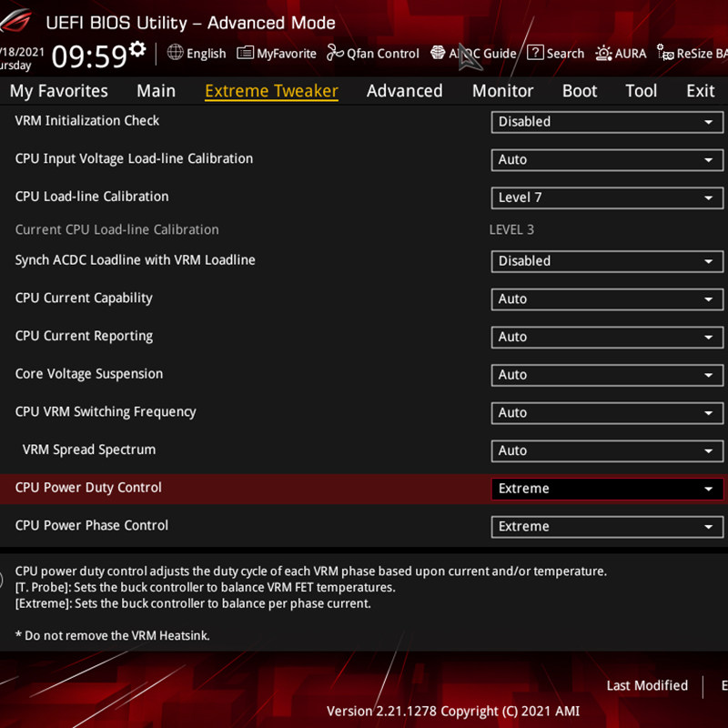Open VRM Initialization Check dropdown

click(x=607, y=122)
